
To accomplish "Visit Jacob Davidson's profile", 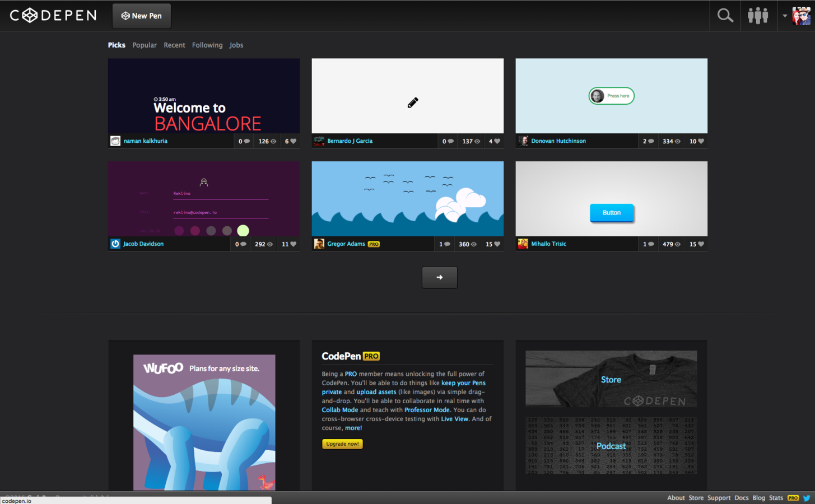I will point(143,244).
